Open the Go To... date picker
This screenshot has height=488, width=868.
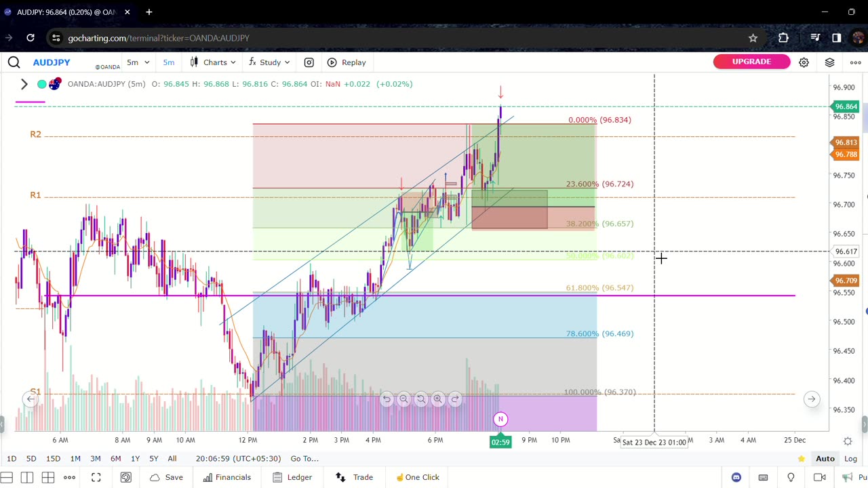click(x=304, y=459)
